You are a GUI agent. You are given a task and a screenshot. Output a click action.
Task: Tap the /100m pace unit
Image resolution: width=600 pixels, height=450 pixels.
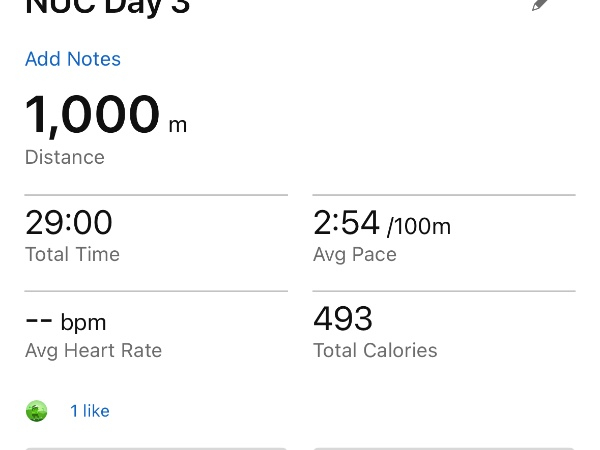pyautogui.click(x=419, y=227)
